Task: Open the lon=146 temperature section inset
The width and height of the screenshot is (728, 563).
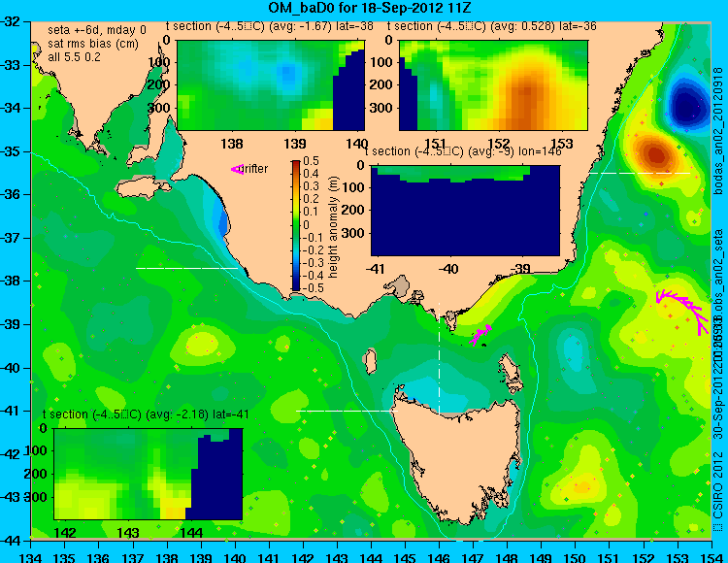Action: pyautogui.click(x=465, y=211)
